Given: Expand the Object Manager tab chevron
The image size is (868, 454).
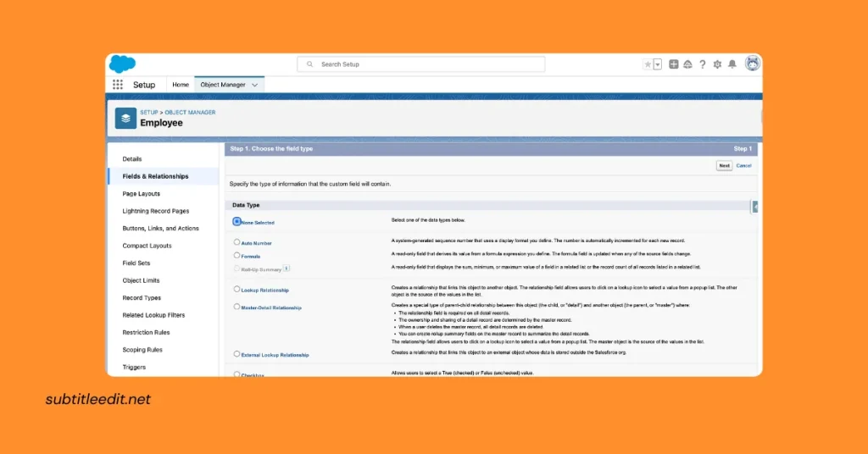Looking at the screenshot, I should point(255,85).
